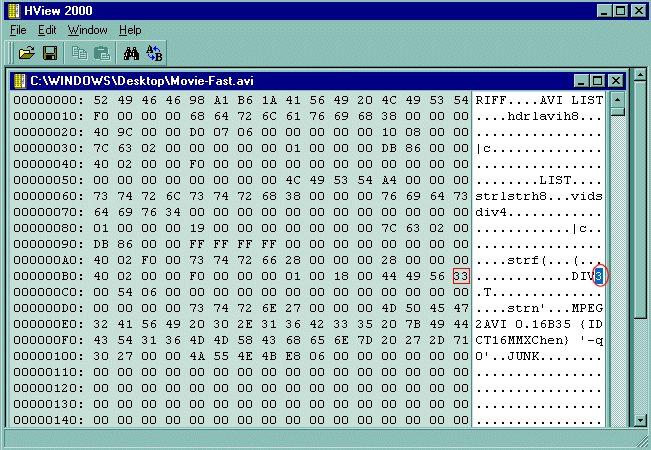Open the File menu
Image resolution: width=651 pixels, height=450 pixels.
point(18,30)
